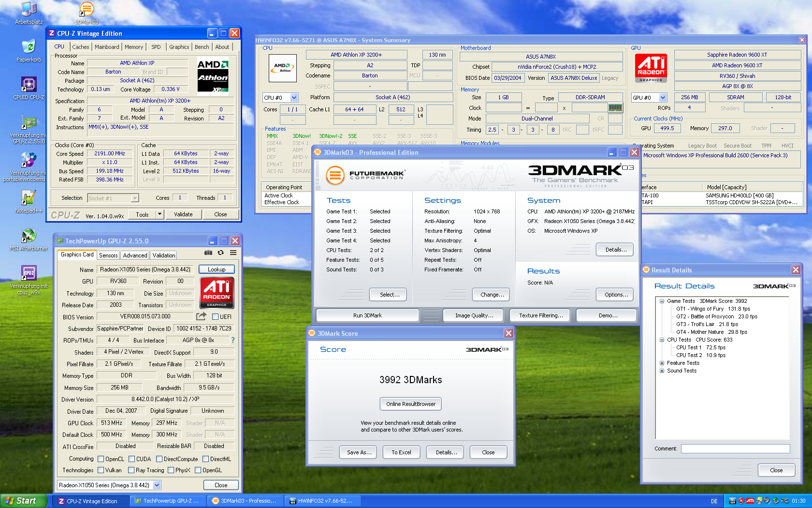This screenshot has height=508, width=812.
Task: Select the Notepad++ desktop icon
Action: 29,202
